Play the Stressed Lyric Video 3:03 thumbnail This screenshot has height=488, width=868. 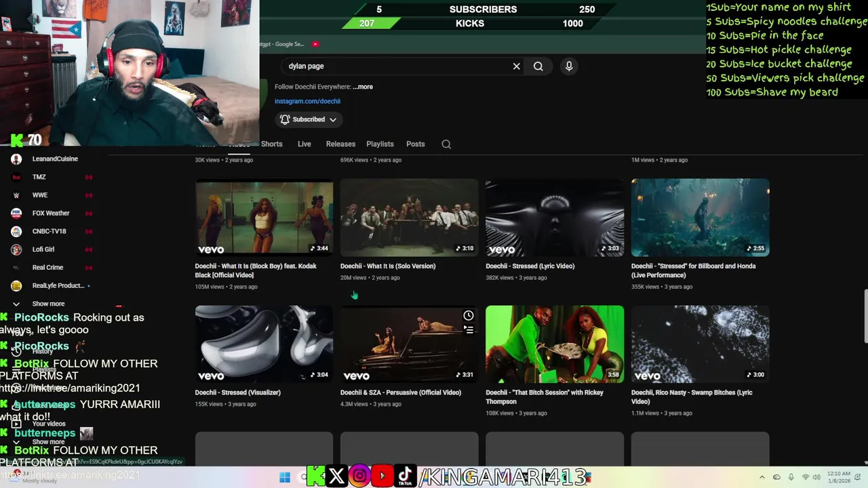tap(555, 218)
